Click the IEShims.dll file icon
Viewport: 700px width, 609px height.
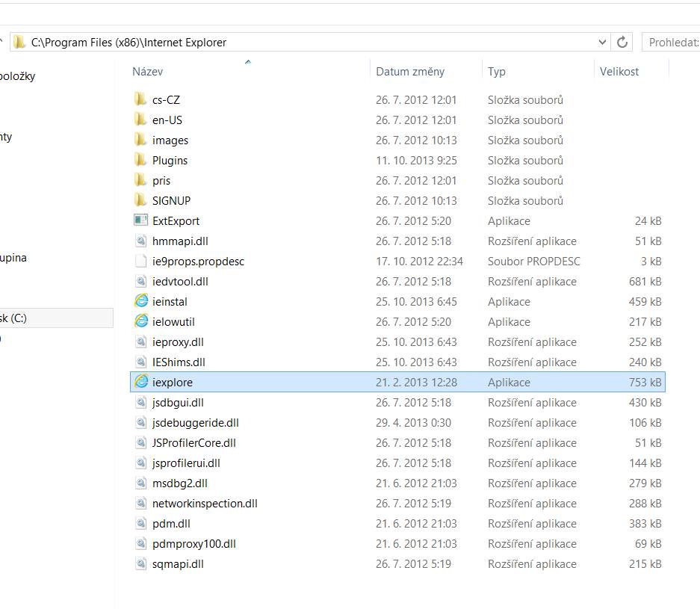[x=140, y=362]
